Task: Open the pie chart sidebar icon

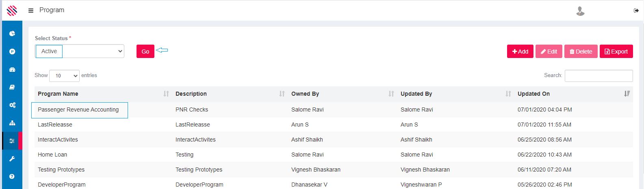Action: click(x=12, y=33)
